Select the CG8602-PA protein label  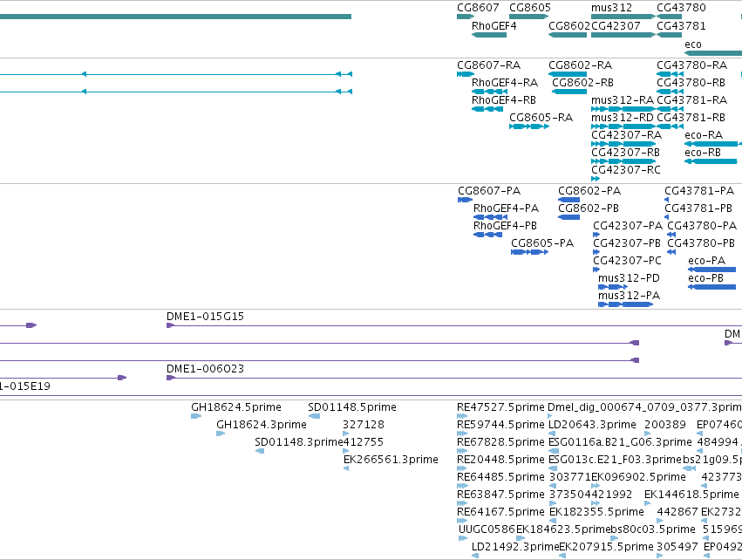click(x=589, y=191)
